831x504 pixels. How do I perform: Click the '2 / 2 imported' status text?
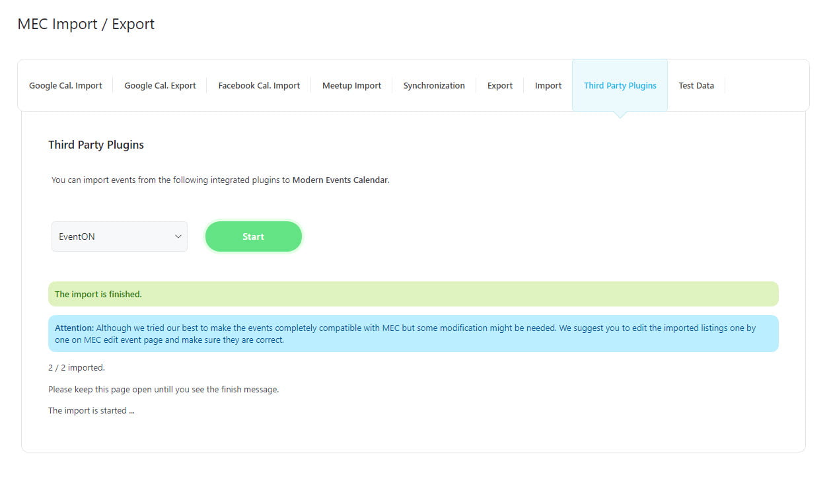tap(77, 367)
